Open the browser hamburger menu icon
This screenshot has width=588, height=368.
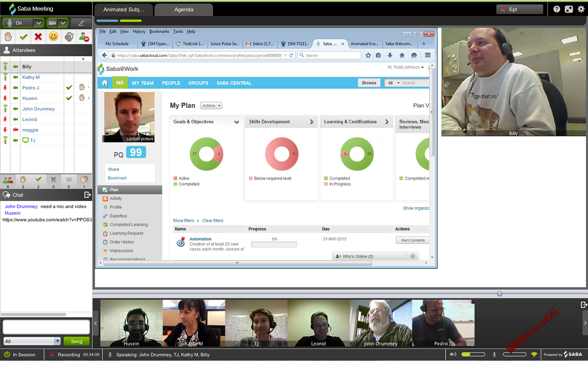coord(428,55)
